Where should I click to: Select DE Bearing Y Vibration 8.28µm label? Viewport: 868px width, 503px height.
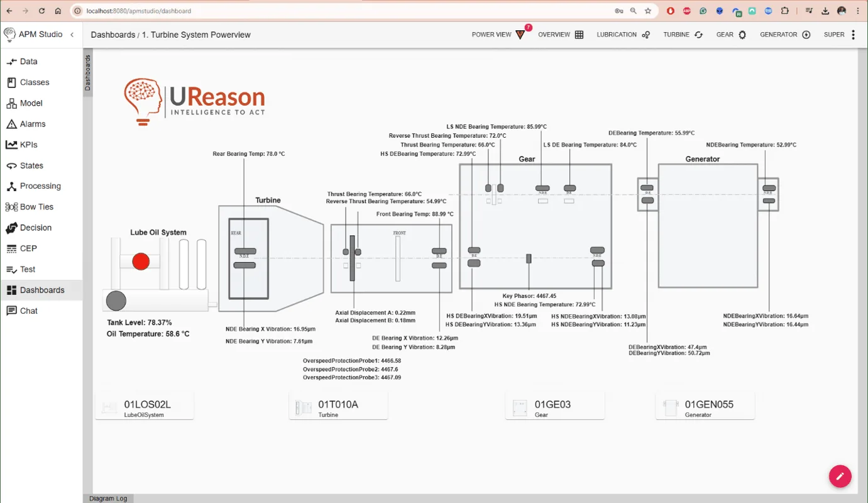pyautogui.click(x=414, y=347)
